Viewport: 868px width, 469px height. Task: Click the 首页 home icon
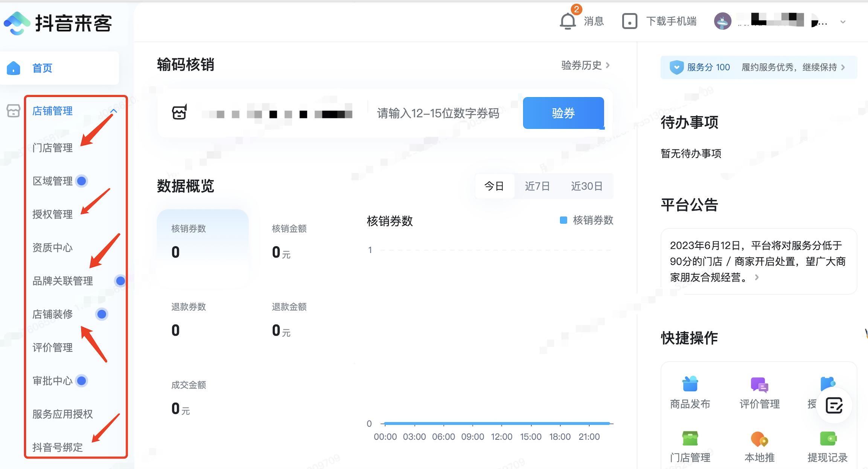(x=14, y=68)
